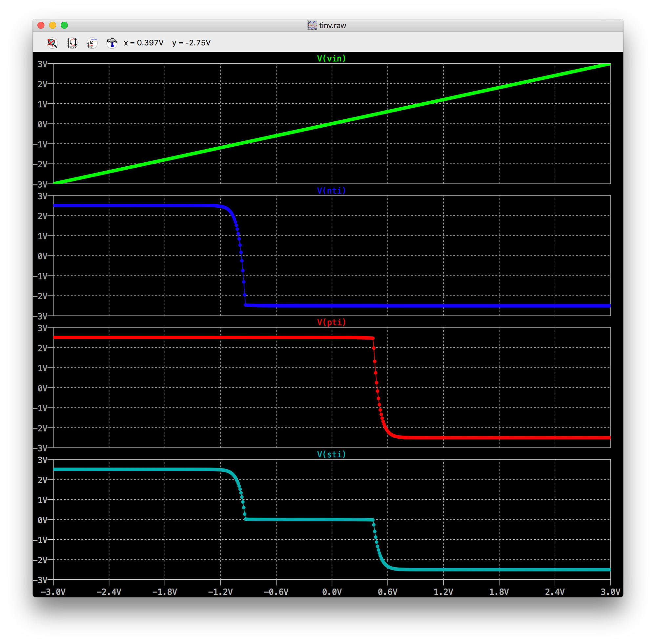Select the V(nti) trace title

pyautogui.click(x=331, y=190)
